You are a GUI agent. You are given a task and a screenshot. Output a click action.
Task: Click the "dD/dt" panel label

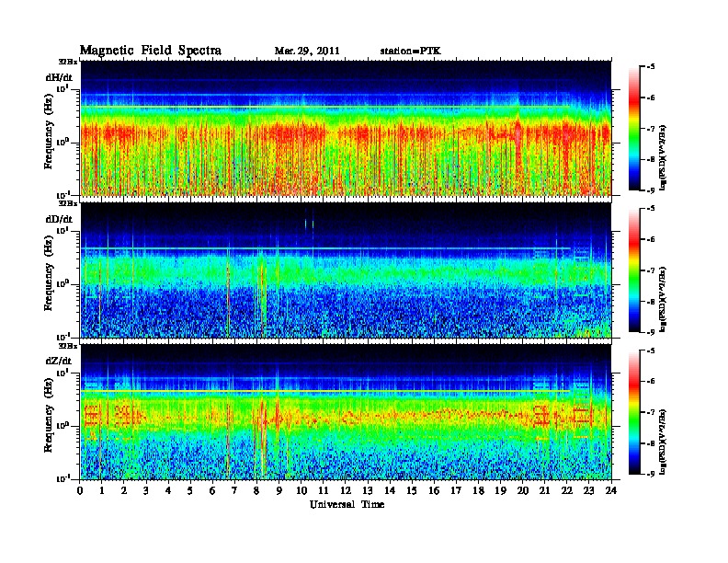(x=59, y=219)
